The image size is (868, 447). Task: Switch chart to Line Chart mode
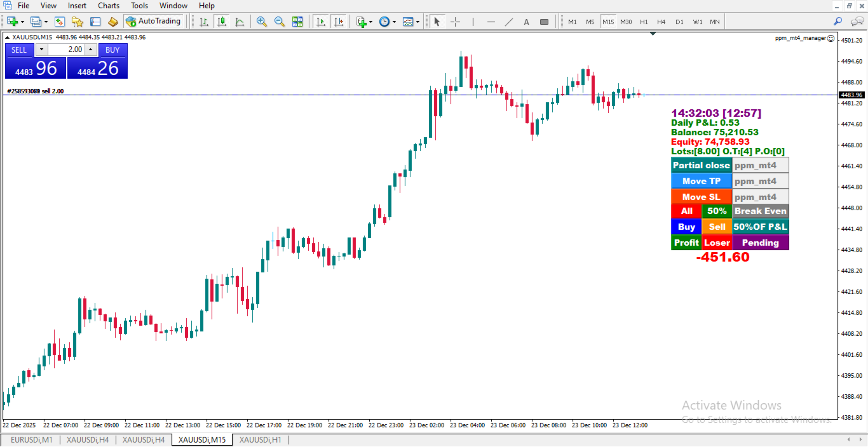click(240, 22)
